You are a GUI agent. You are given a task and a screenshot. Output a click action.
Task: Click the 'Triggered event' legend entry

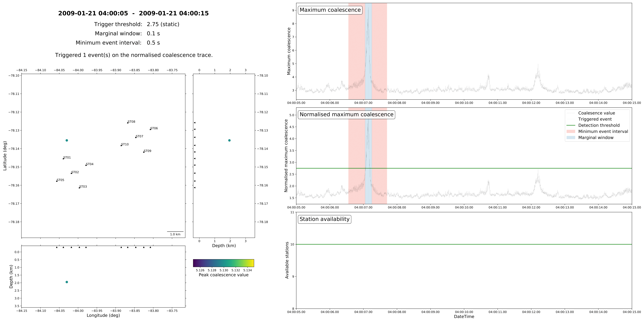[589, 119]
